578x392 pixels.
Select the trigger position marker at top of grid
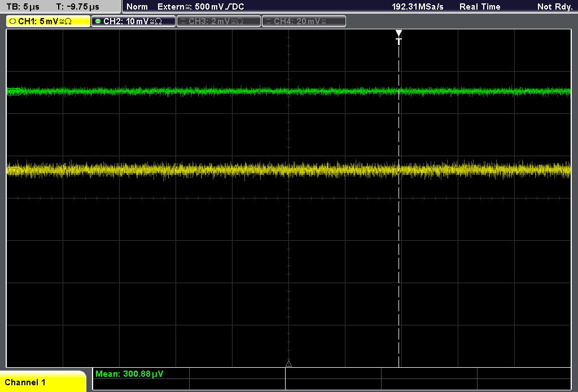[x=399, y=37]
